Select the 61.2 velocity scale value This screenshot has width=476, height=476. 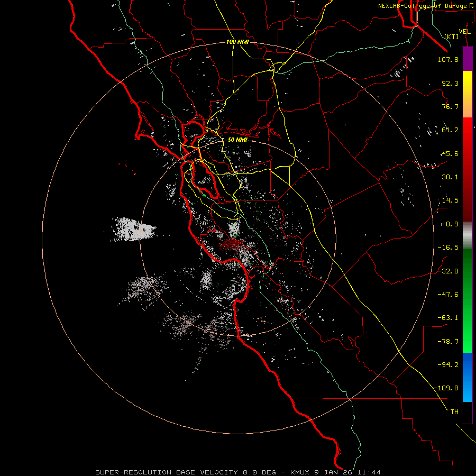tap(450, 130)
